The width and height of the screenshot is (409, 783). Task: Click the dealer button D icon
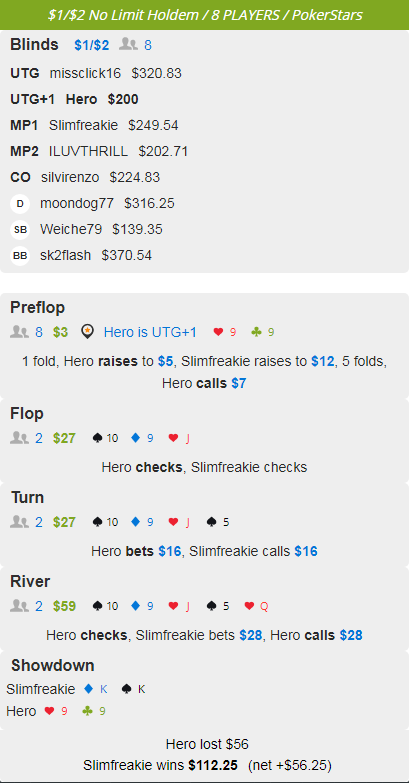(x=20, y=204)
